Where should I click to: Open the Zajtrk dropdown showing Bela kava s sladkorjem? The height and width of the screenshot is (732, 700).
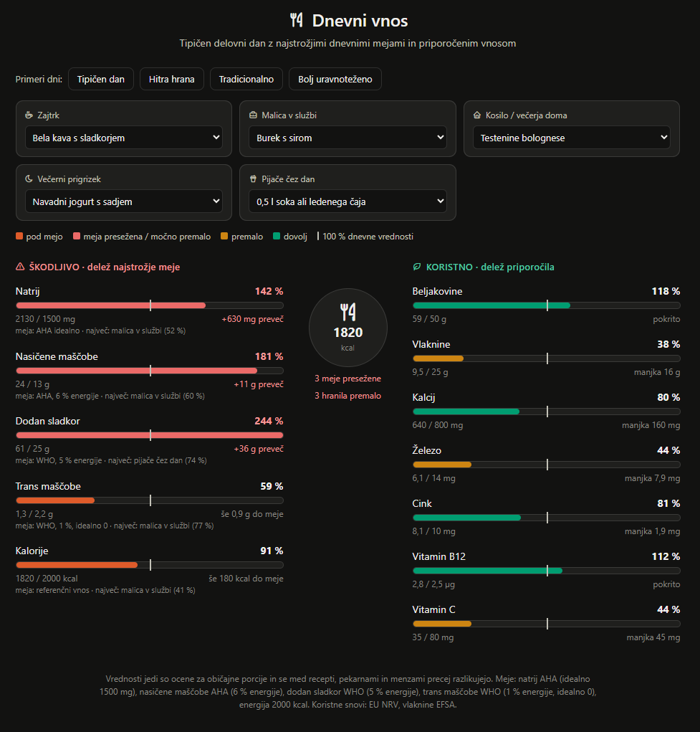(x=124, y=137)
